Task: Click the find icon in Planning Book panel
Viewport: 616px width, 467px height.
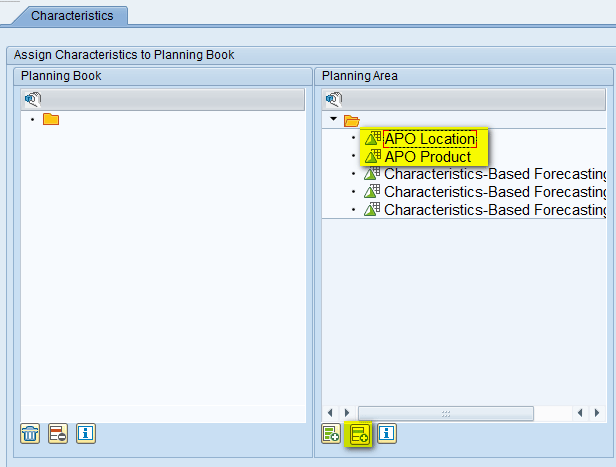Action: click(x=32, y=99)
